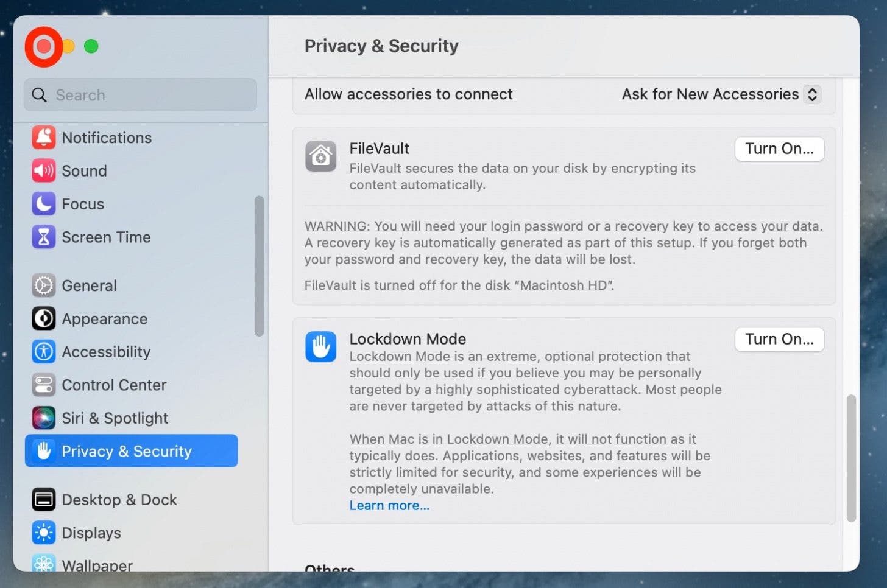Select the Appearance icon in sidebar
The height and width of the screenshot is (588, 887).
tap(44, 318)
